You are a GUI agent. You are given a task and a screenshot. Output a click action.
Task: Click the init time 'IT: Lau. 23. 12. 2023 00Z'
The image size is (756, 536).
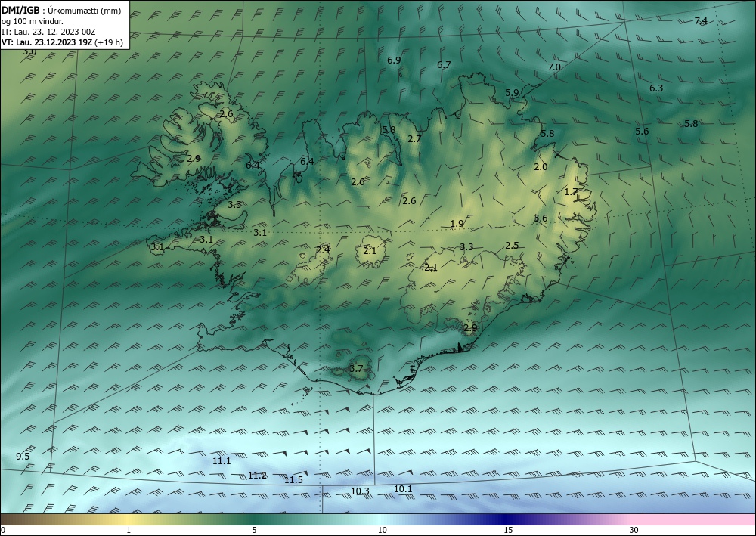click(48, 32)
